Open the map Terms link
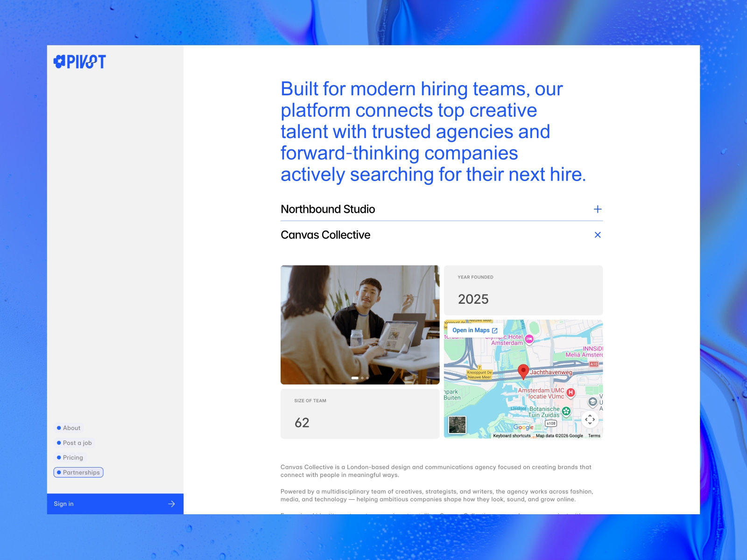This screenshot has height=560, width=747. pos(594,436)
